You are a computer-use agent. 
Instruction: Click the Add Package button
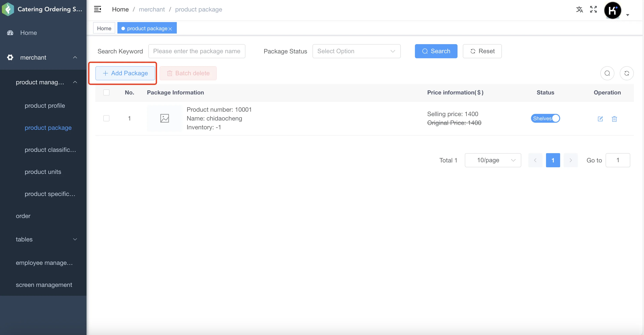(125, 73)
